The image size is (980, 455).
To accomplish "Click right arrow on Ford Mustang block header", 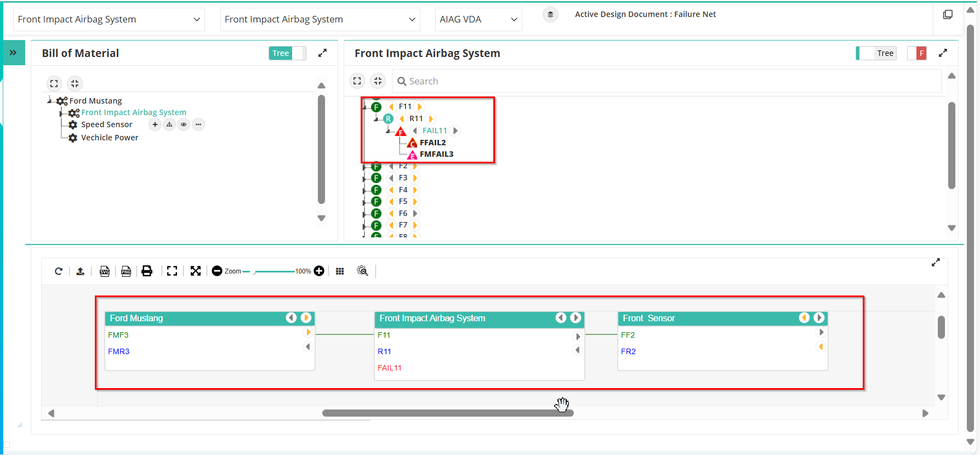I will [x=306, y=318].
